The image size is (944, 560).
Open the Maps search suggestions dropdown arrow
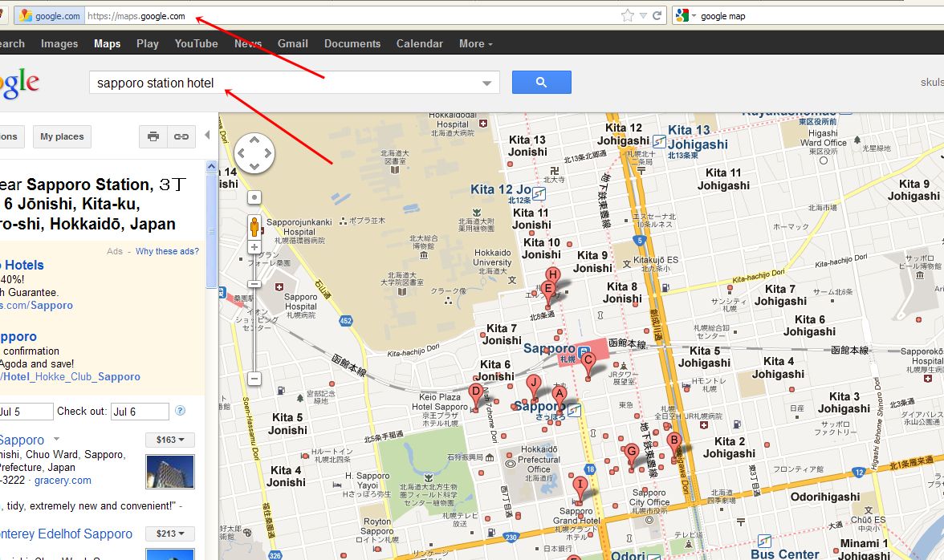pos(486,83)
